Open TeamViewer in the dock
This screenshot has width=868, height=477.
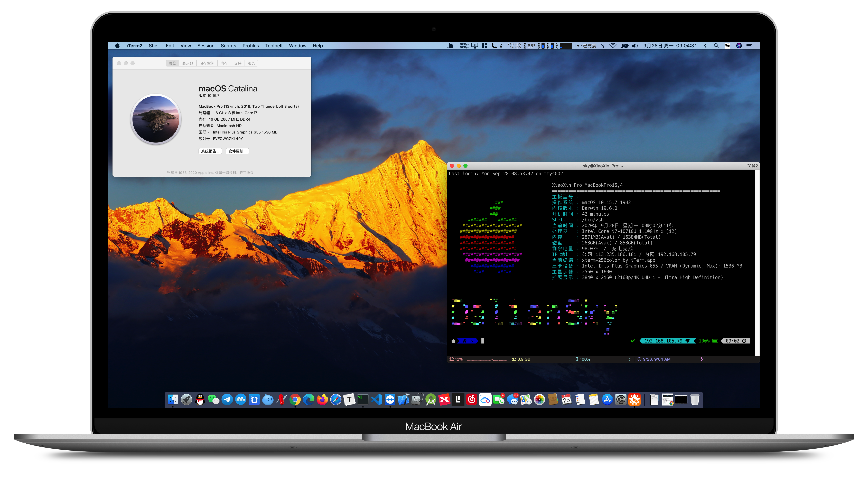390,400
